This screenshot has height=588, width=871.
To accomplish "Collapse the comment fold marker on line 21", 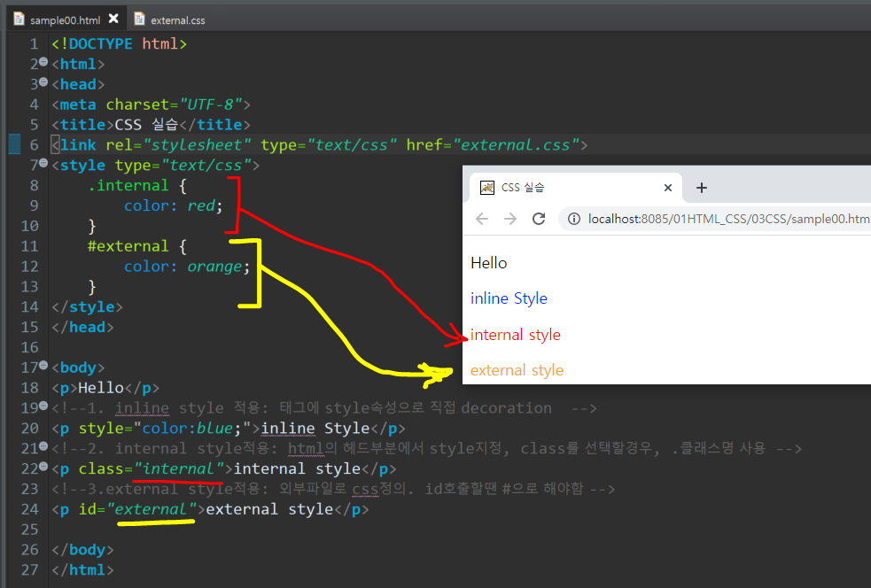I will [x=43, y=445].
